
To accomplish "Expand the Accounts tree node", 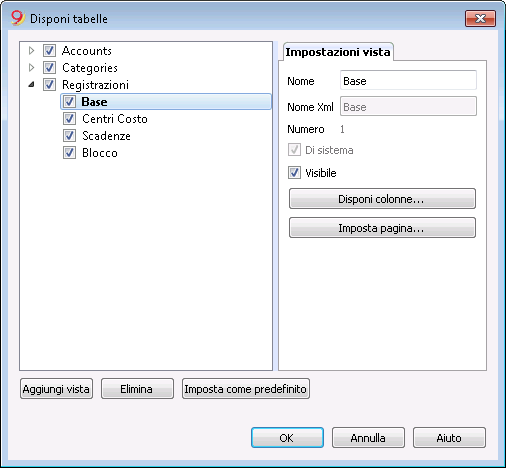I will [31, 51].
